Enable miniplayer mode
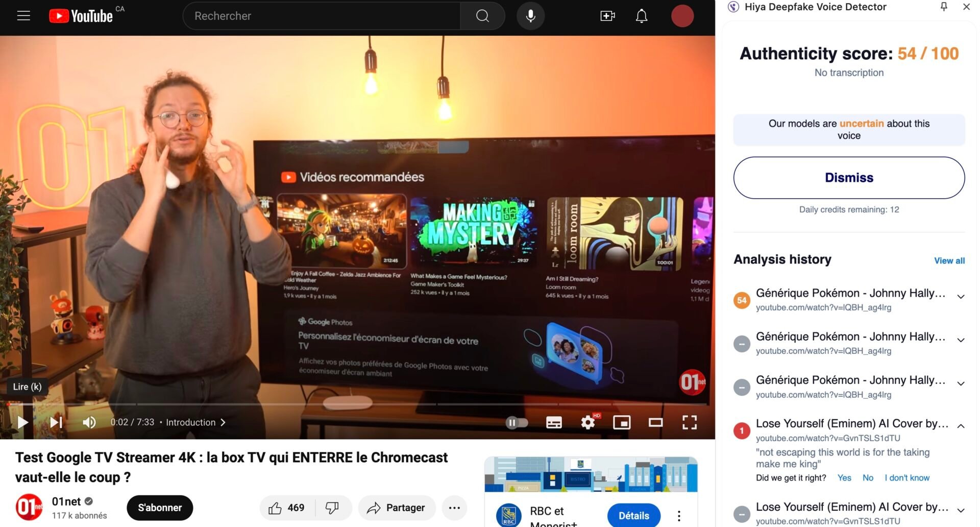The height and width of the screenshot is (527, 980). (x=622, y=422)
